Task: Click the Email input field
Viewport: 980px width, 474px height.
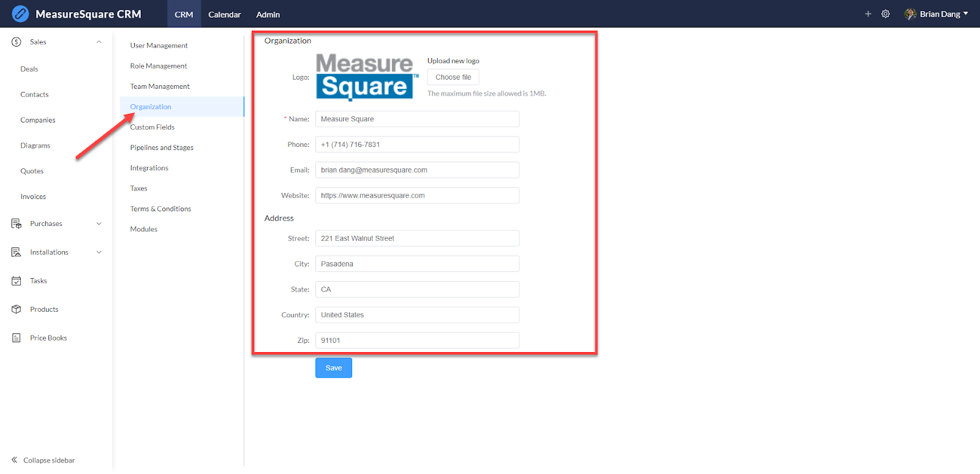Action: 417,170
